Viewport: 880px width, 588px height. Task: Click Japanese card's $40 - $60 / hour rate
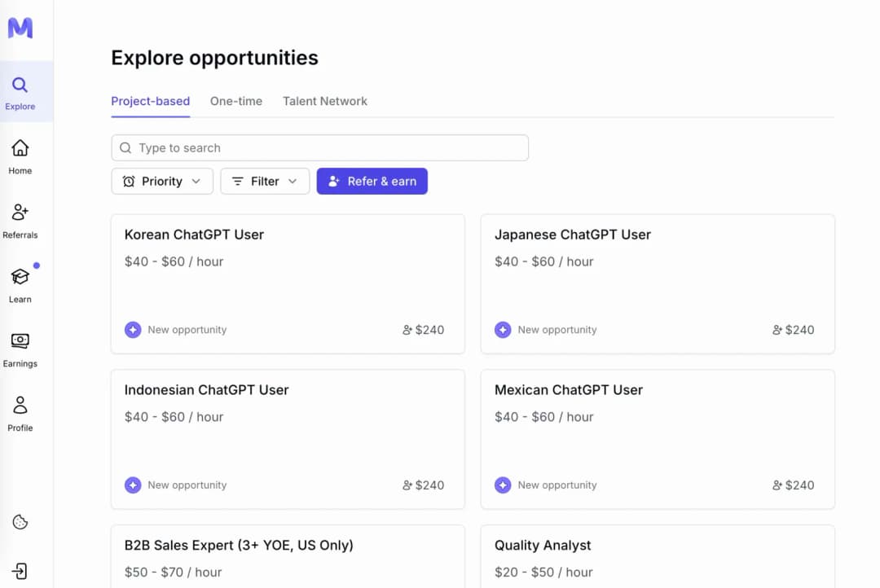pyautogui.click(x=543, y=261)
